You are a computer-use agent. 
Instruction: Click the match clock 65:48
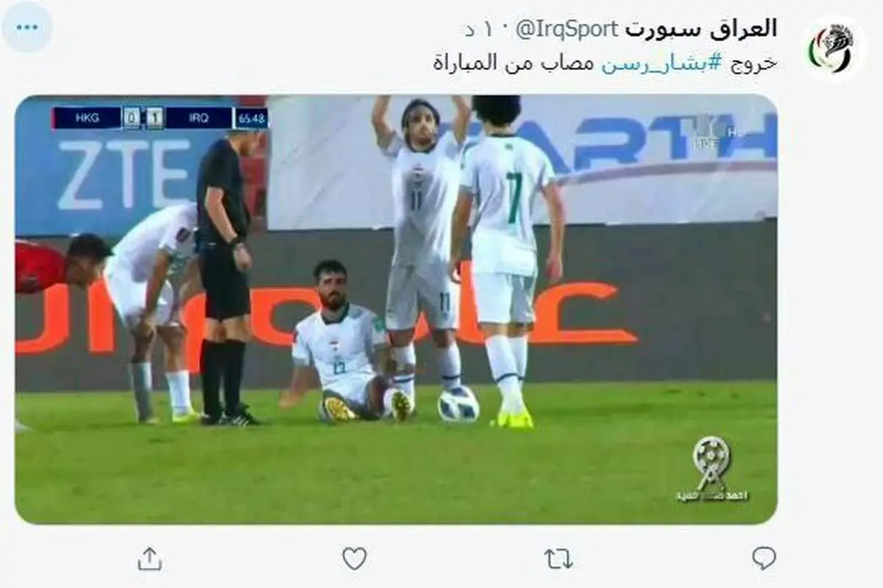250,118
